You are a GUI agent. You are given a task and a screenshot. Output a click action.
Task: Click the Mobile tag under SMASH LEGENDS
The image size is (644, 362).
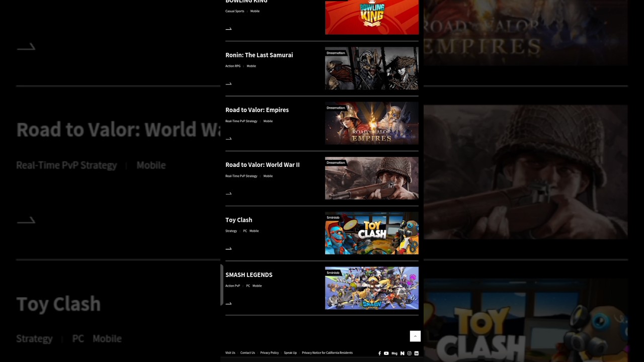257,286
